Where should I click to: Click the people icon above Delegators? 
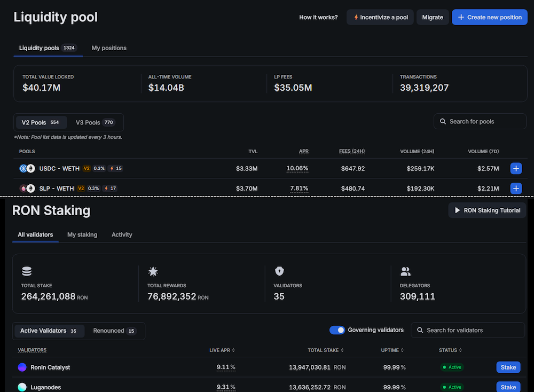[405, 271]
